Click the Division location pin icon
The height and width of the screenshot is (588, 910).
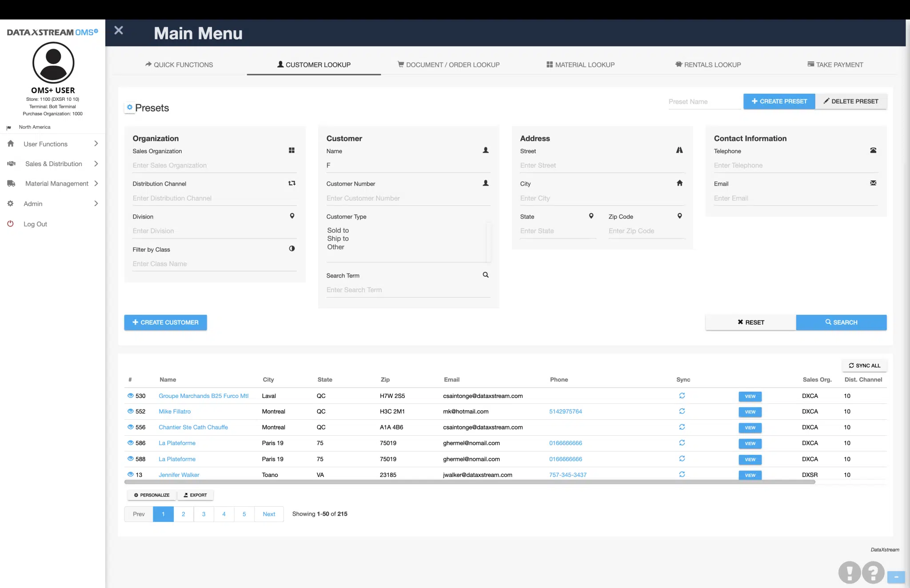click(x=292, y=216)
